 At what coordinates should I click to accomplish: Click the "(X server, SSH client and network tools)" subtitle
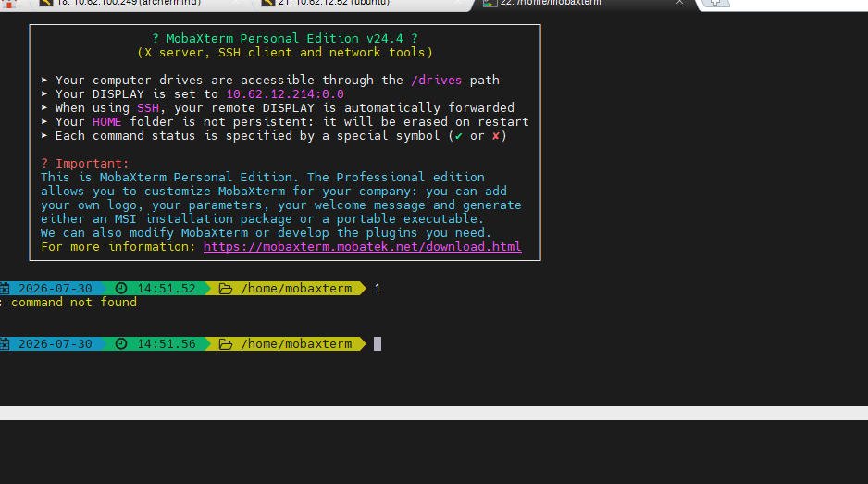click(284, 53)
